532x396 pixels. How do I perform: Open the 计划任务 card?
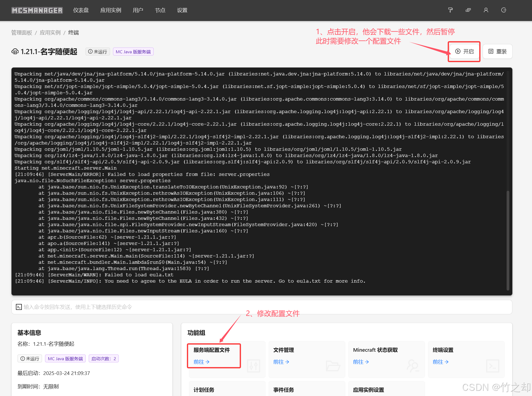[x=227, y=389]
